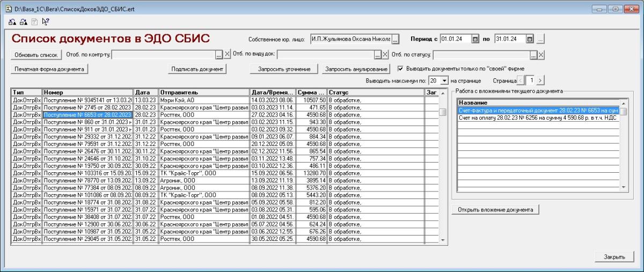644x272 pixels.
Task: Go to the next page arrow
Action: click(x=540, y=80)
